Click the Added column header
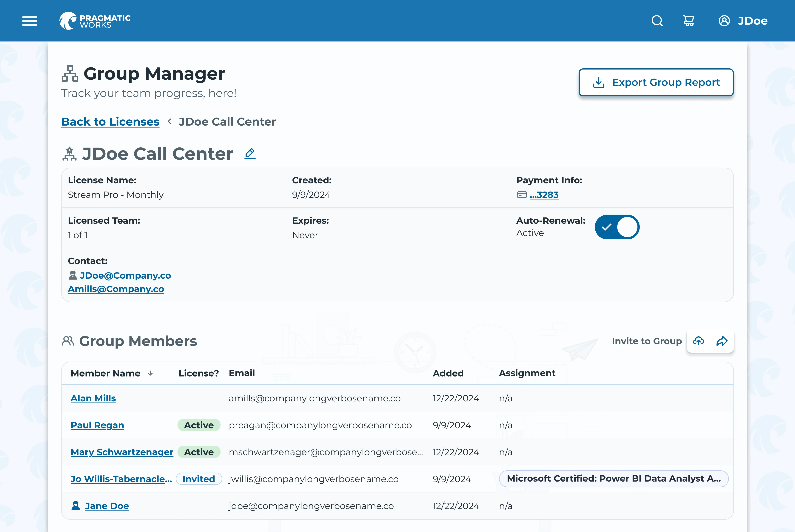This screenshot has height=532, width=795. coord(448,373)
